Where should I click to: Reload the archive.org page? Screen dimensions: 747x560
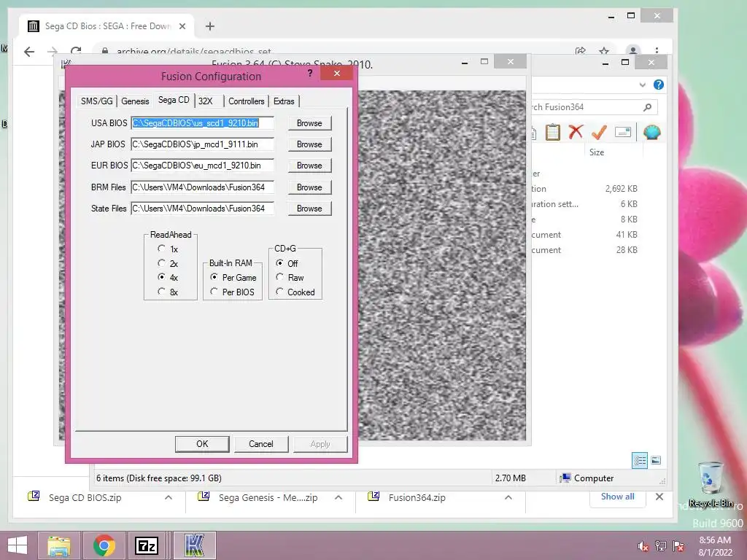pos(76,50)
